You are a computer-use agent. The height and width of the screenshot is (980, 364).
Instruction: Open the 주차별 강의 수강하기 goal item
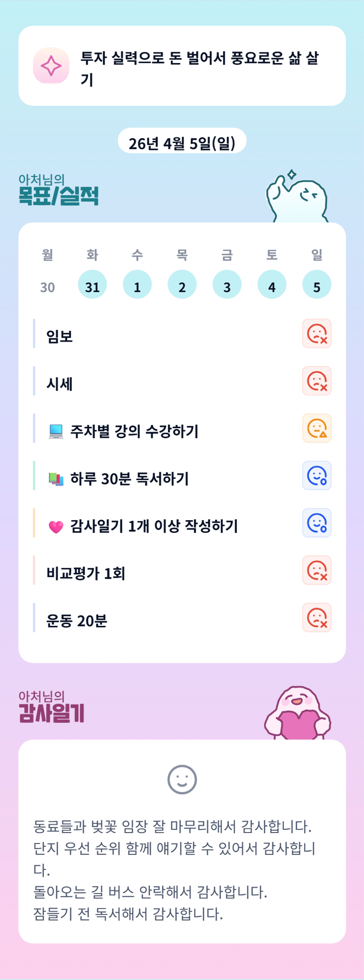134,431
